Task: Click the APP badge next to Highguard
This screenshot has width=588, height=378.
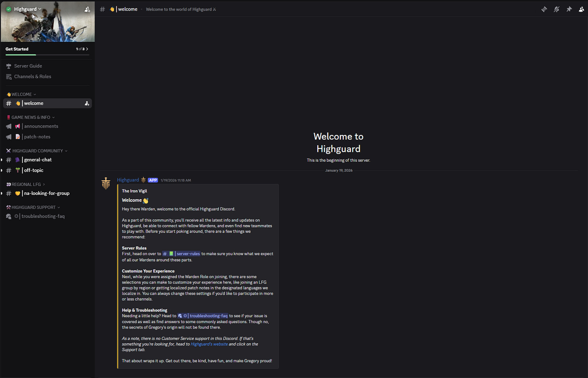Action: (153, 180)
